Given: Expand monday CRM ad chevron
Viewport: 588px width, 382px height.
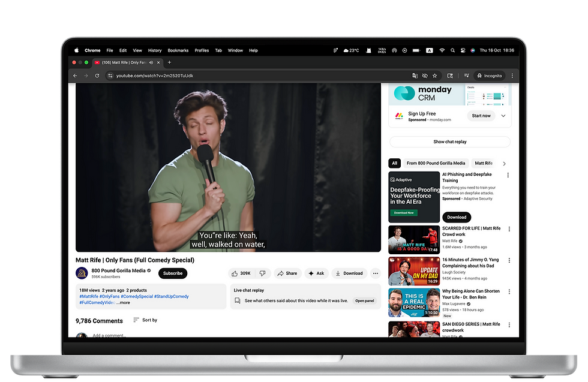Looking at the screenshot, I should pos(503,116).
